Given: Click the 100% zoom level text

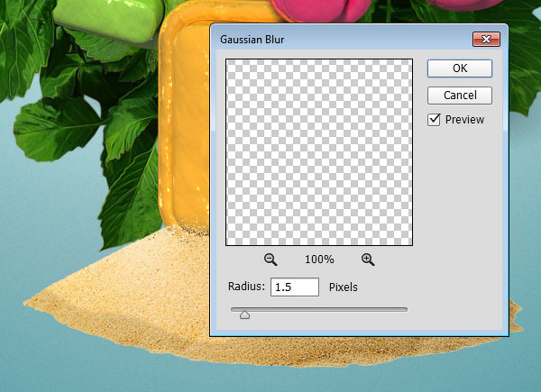Looking at the screenshot, I should [319, 260].
